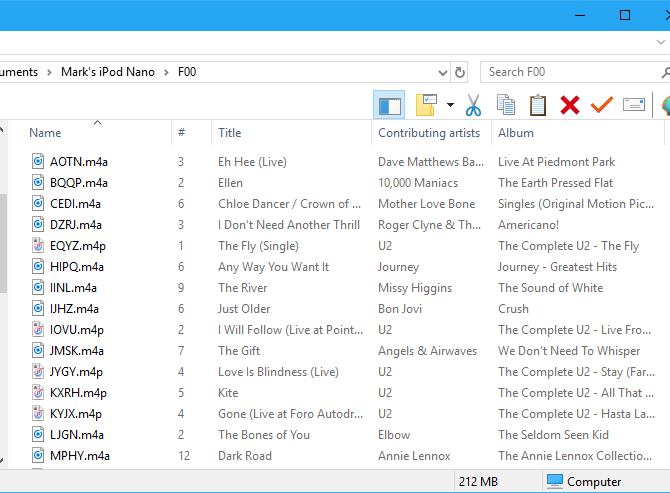Navigate to Mark's iPod Nano breadcrumb

click(x=108, y=72)
